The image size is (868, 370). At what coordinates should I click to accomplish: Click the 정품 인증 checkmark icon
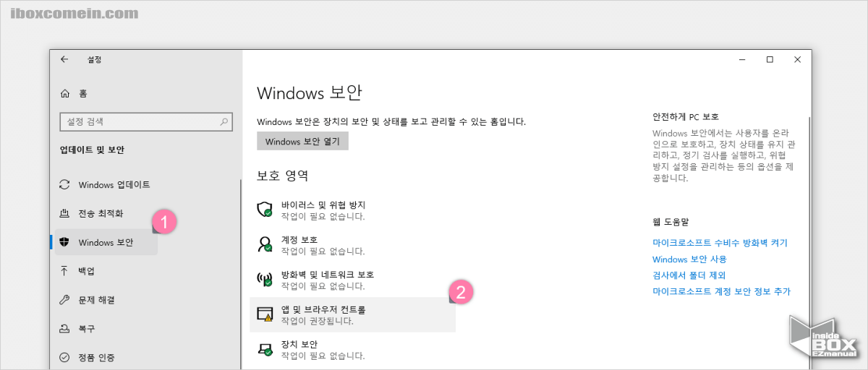(64, 357)
